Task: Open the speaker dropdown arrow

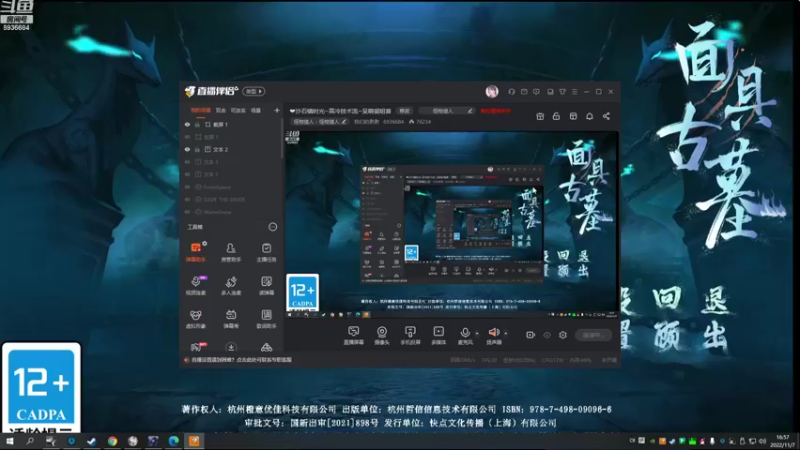Action: point(506,333)
